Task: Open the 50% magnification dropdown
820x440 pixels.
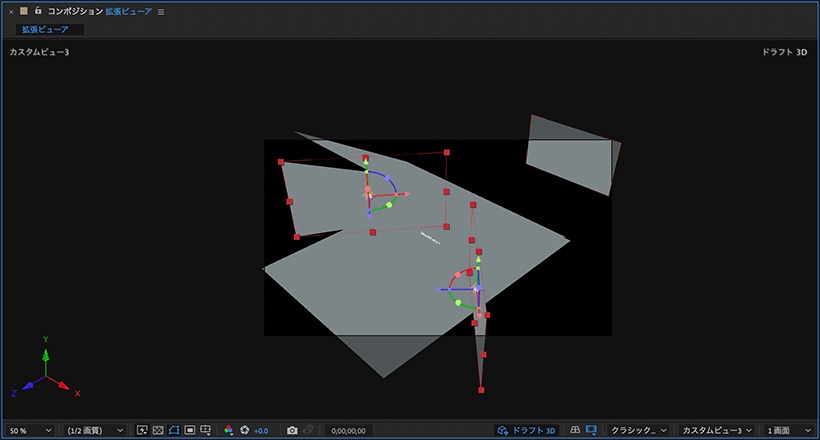Action: pos(31,431)
